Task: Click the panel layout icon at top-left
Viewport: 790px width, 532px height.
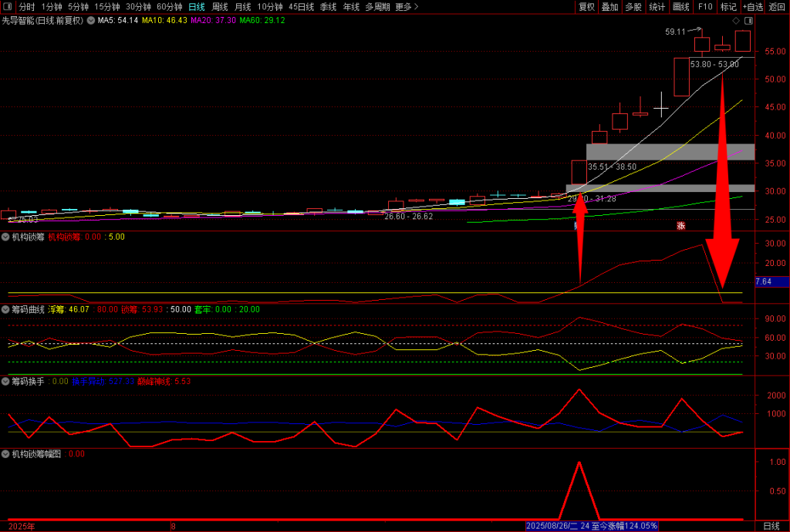Action: pyautogui.click(x=8, y=7)
